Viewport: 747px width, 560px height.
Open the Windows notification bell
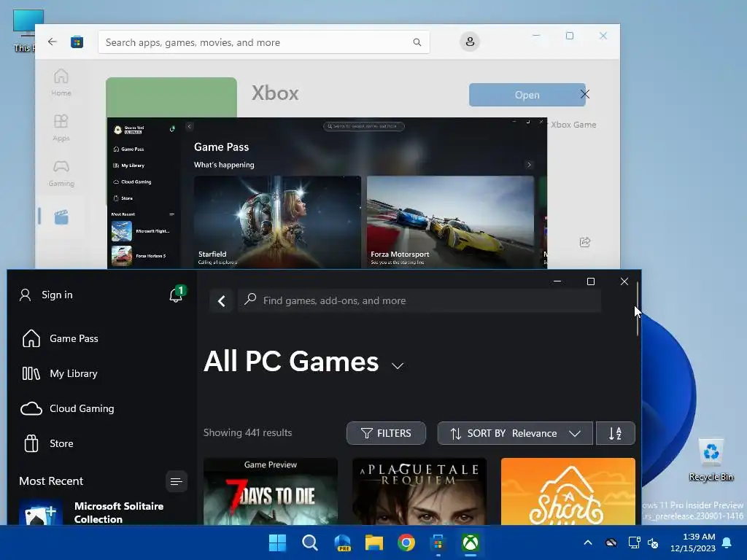(x=727, y=542)
